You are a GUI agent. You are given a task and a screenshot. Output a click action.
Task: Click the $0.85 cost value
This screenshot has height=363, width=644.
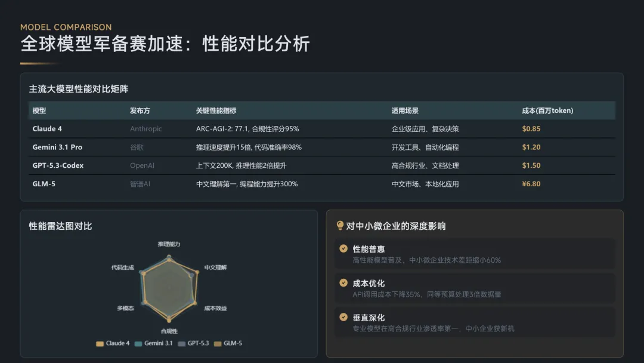point(531,129)
